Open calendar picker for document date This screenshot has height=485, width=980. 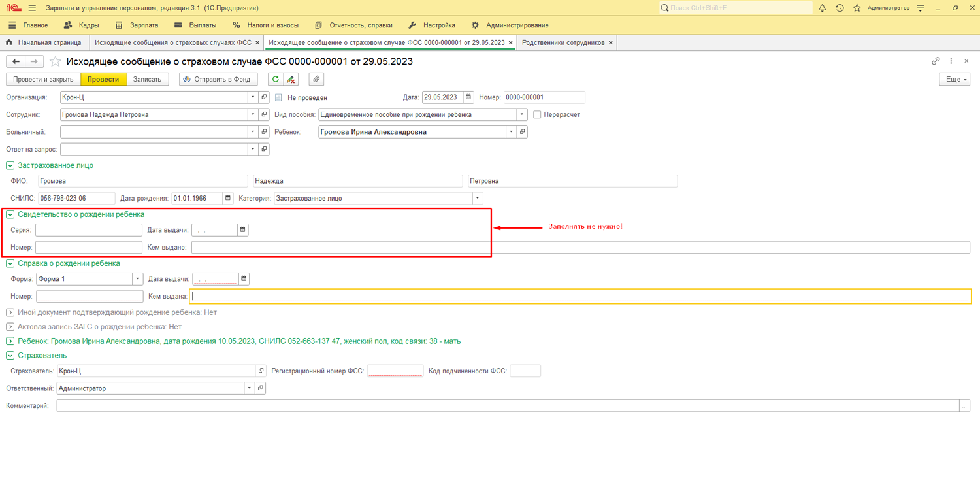[468, 97]
